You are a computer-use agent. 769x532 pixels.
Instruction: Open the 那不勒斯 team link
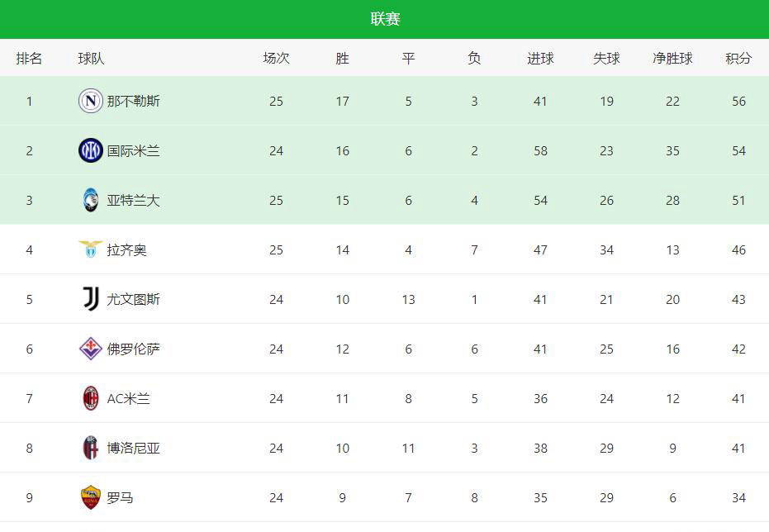(x=134, y=101)
